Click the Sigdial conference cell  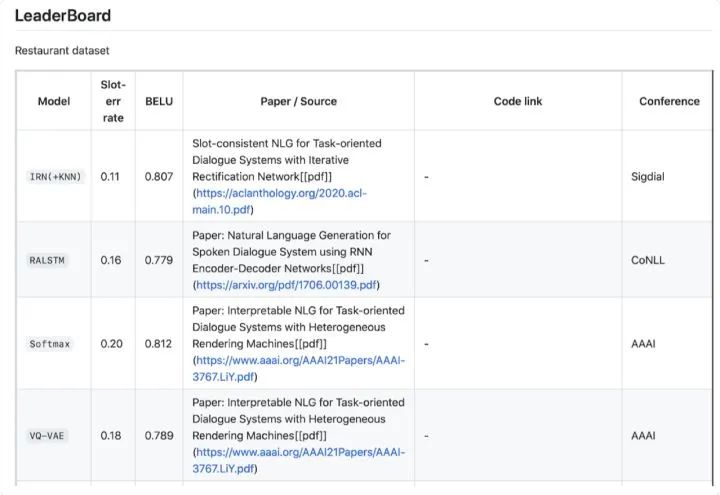click(x=648, y=177)
